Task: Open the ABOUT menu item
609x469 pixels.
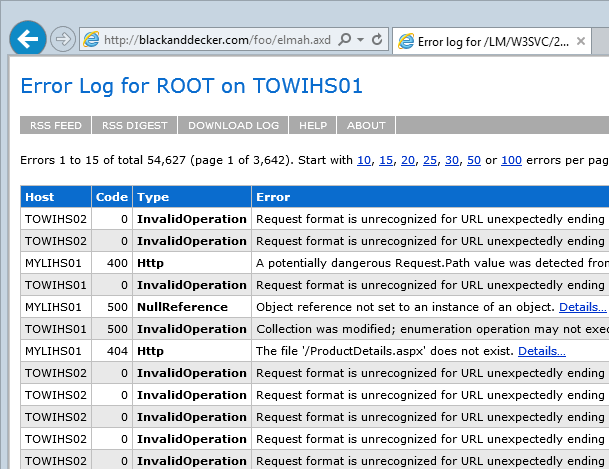Action: pyautogui.click(x=366, y=125)
